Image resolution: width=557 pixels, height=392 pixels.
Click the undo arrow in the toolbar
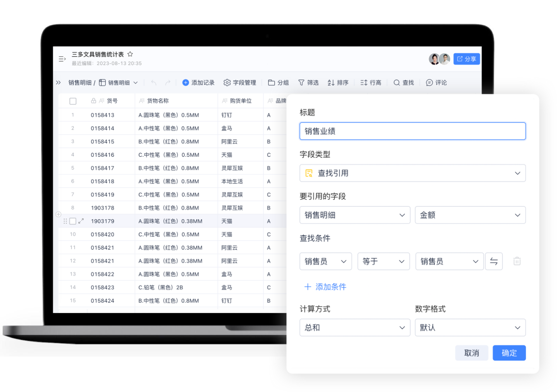pyautogui.click(x=154, y=83)
